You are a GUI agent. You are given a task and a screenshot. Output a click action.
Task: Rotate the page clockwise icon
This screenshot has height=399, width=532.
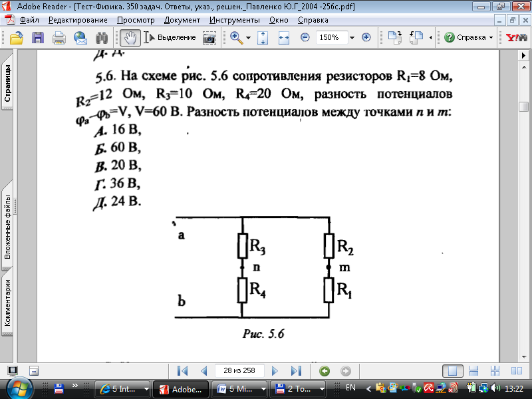pyautogui.click(x=395, y=37)
